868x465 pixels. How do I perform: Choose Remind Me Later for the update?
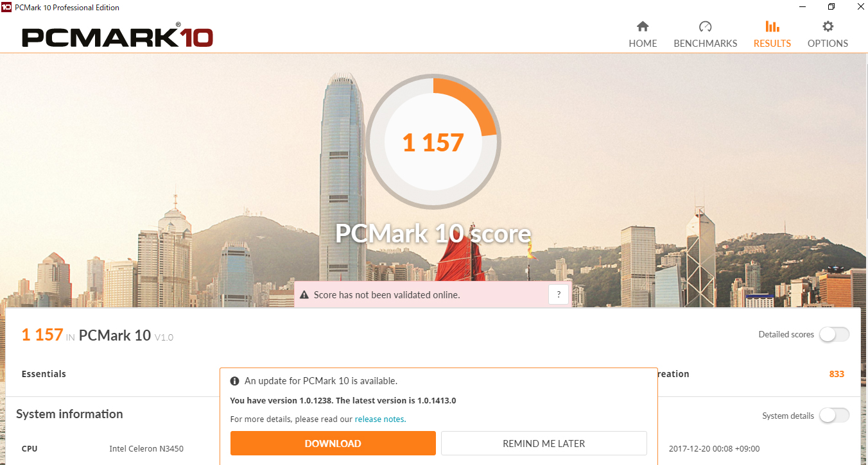[544, 443]
